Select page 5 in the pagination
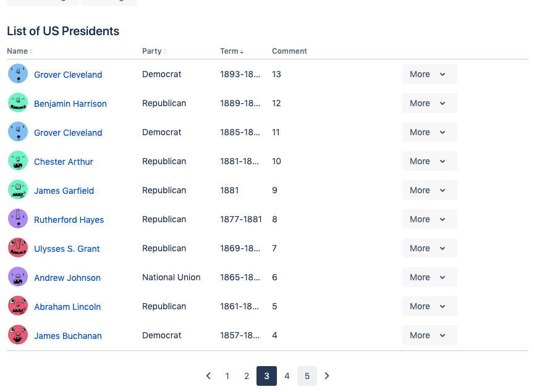 point(307,376)
